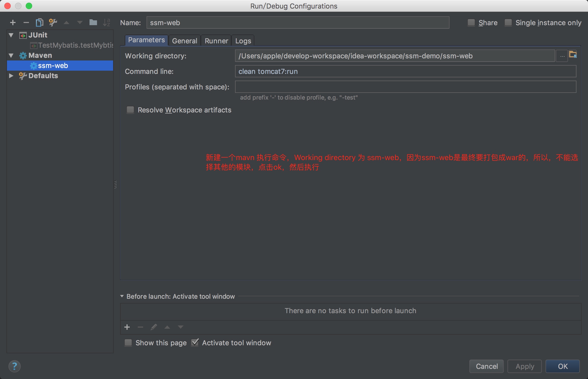The height and width of the screenshot is (379, 588).
Task: Open Edit Defaults settings wrench icon
Action: coord(53,22)
